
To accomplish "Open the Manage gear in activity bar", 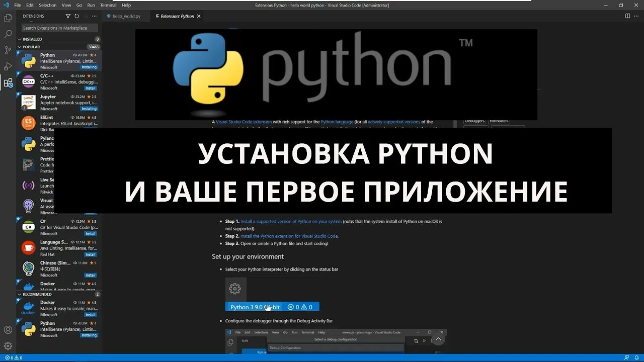I will [8, 346].
